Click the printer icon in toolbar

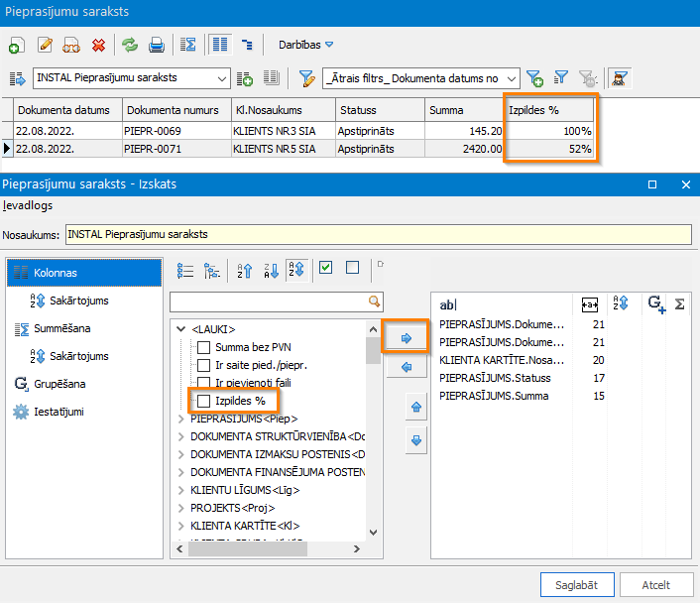(x=156, y=45)
